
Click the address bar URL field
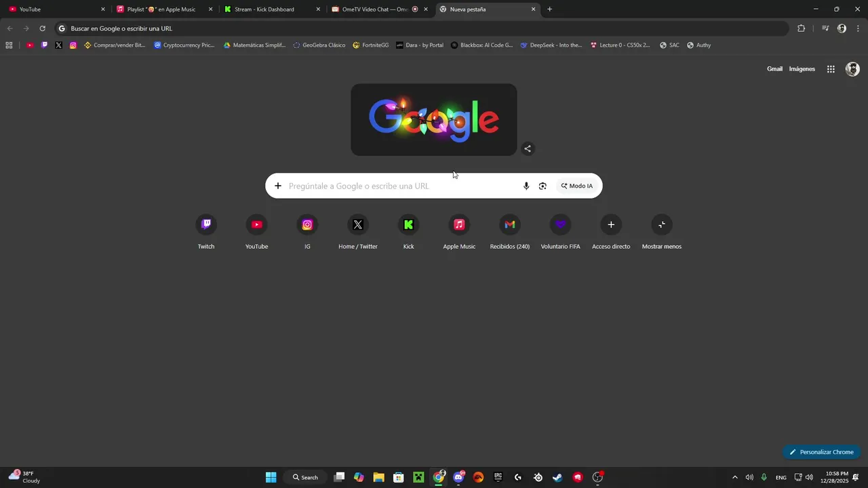420,28
